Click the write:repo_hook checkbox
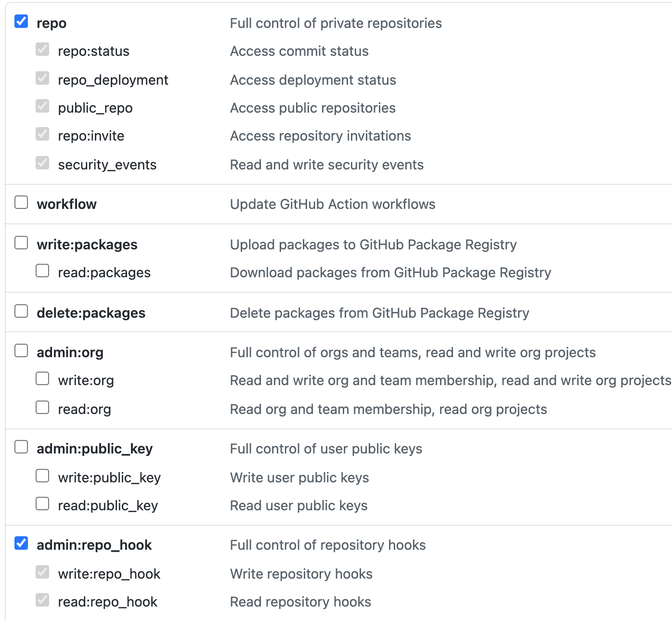 click(x=42, y=572)
